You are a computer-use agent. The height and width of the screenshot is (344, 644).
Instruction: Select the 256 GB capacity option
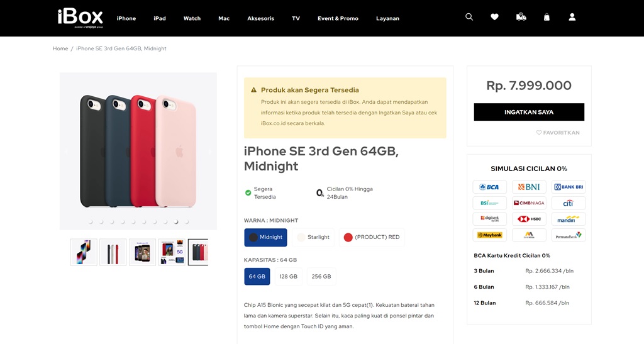(x=321, y=276)
